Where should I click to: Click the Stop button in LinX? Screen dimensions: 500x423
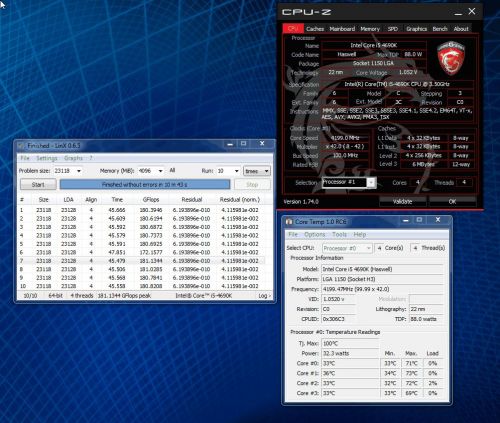point(252,184)
